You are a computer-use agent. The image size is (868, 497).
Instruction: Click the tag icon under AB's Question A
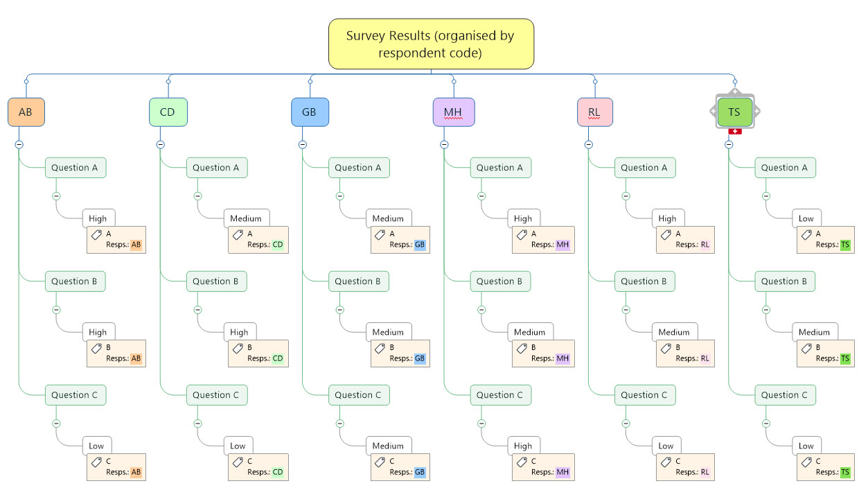96,235
